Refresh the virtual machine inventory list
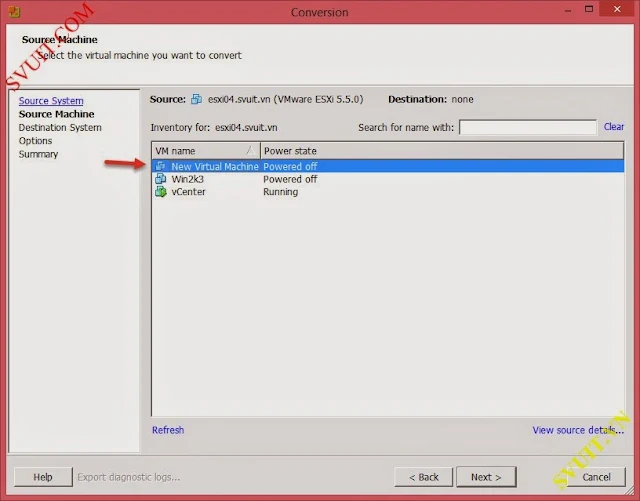 click(x=168, y=430)
